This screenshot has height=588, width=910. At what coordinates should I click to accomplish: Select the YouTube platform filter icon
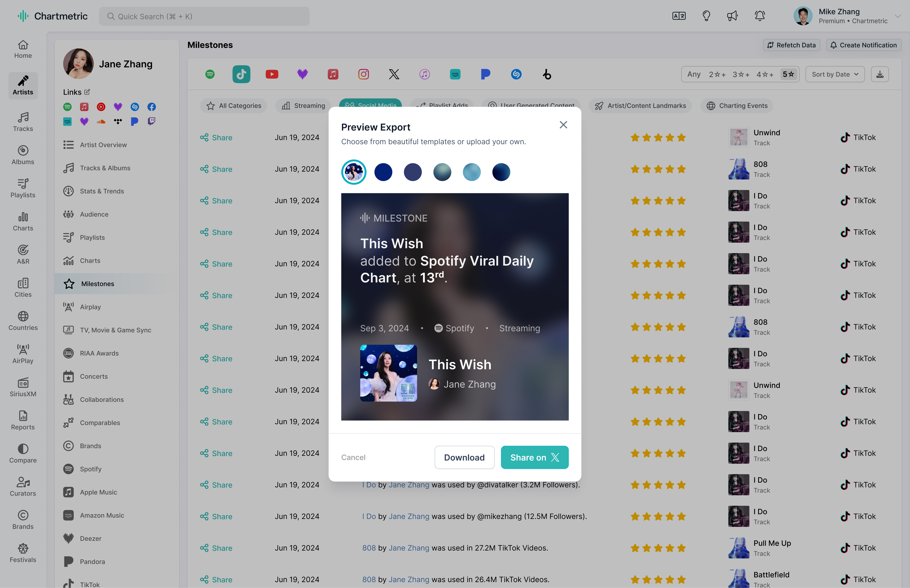click(272, 74)
